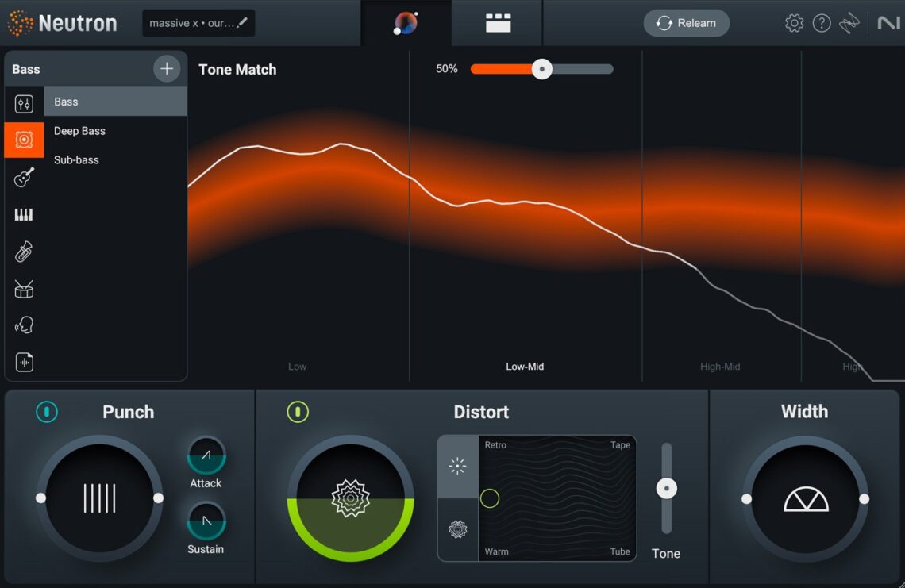Screen dimensions: 905x588
Task: Open the preset named massive x
Action: (191, 23)
